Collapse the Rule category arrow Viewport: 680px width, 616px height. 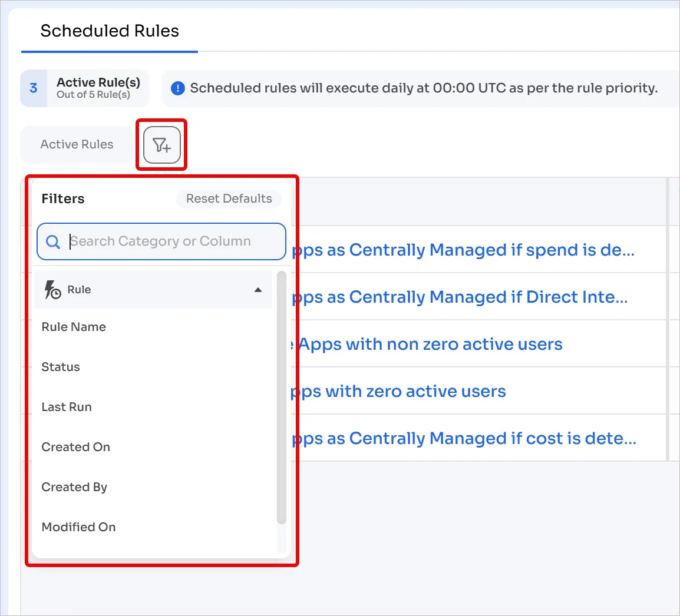click(258, 290)
